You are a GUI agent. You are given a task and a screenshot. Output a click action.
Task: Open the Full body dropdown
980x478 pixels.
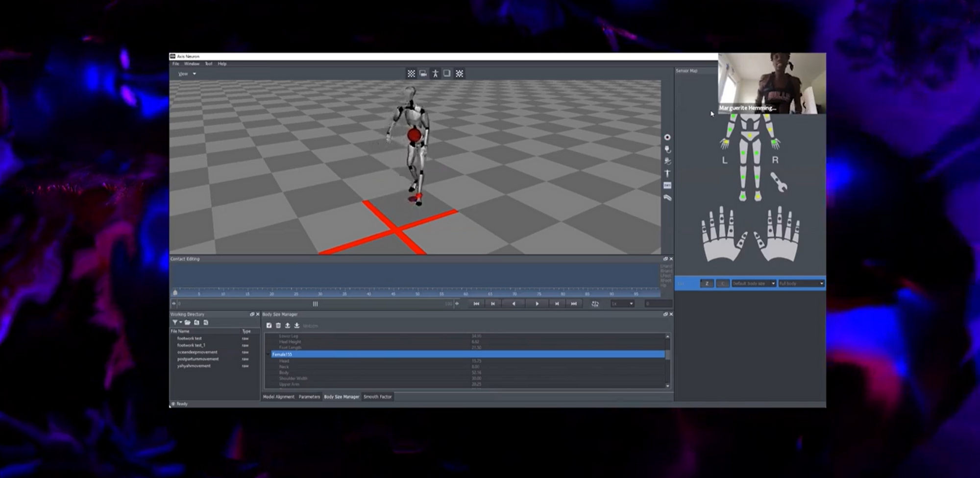[801, 284]
